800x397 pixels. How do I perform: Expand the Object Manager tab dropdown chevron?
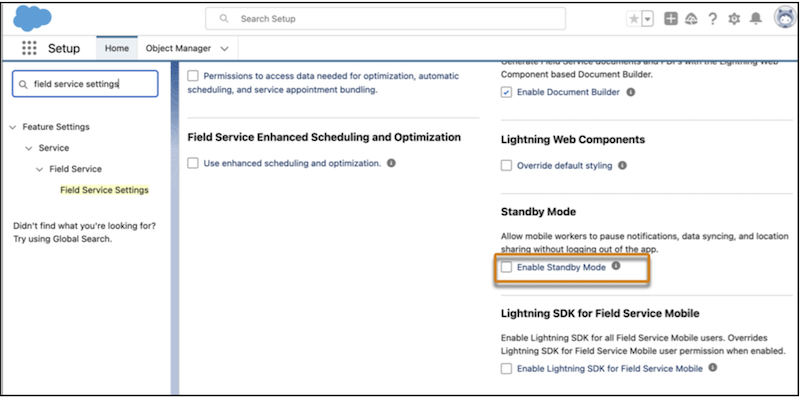pos(224,48)
